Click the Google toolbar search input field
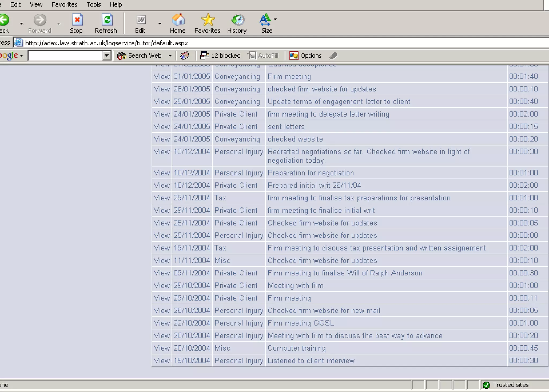Viewport: 549px width, 392px height. pyautogui.click(x=66, y=55)
